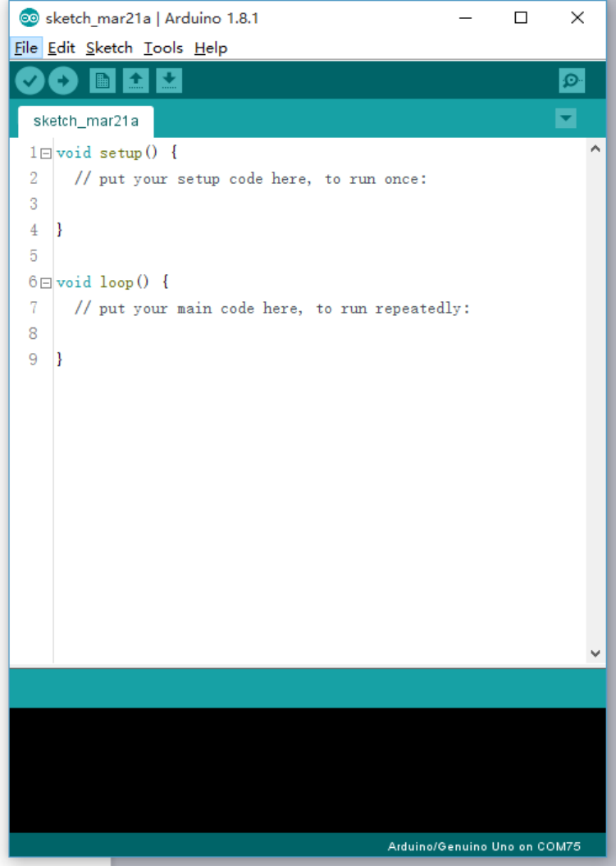616x866 pixels.
Task: Click the 'void loop() {' code line
Action: [x=112, y=282]
